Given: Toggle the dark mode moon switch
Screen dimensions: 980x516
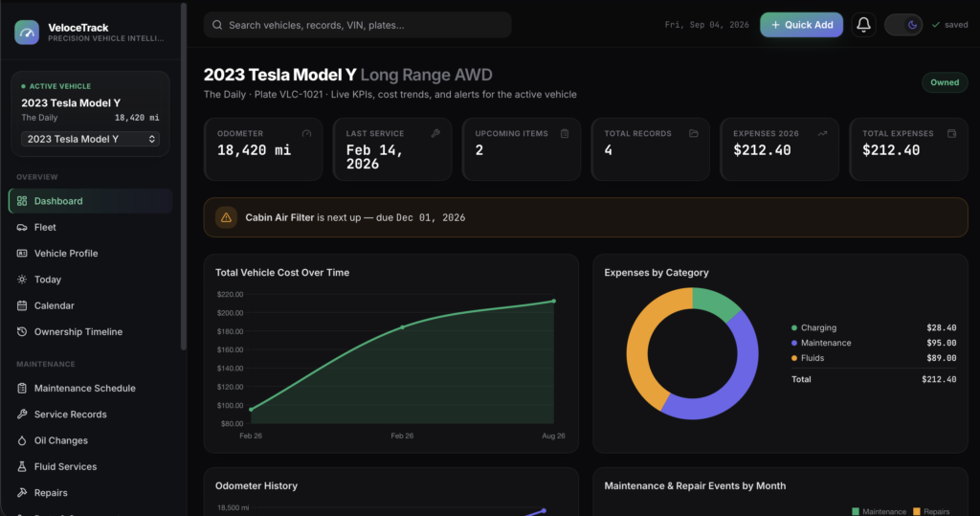Looking at the screenshot, I should [903, 25].
